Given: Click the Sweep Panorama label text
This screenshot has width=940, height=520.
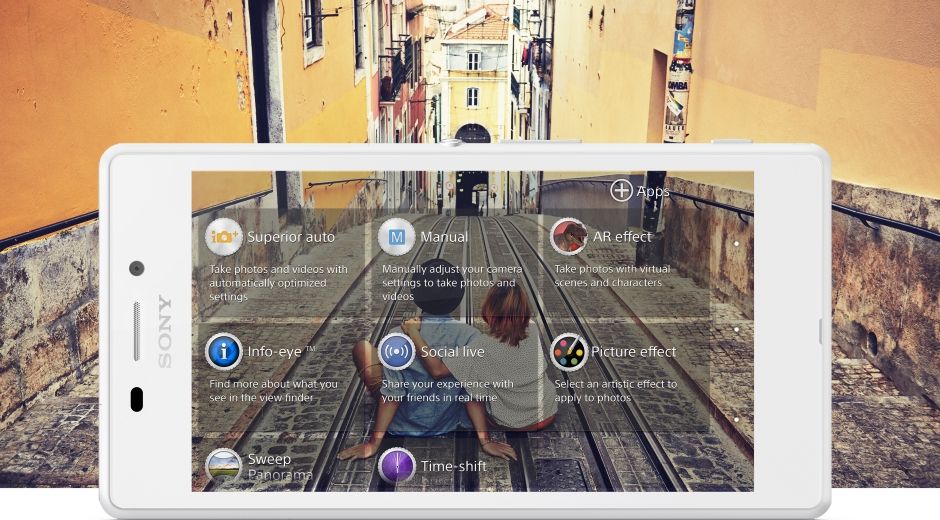Looking at the screenshot, I should click(x=279, y=466).
